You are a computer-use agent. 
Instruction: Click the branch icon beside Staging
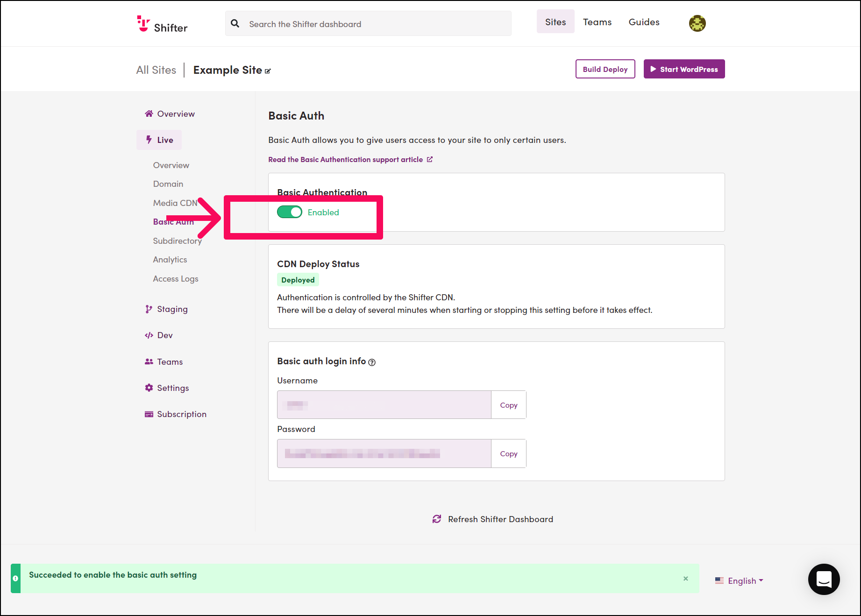tap(149, 309)
